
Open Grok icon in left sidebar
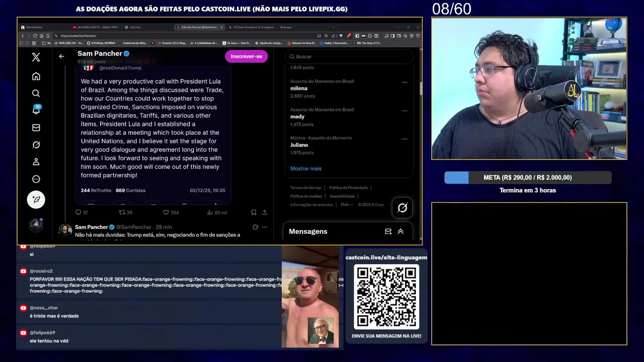click(36, 145)
